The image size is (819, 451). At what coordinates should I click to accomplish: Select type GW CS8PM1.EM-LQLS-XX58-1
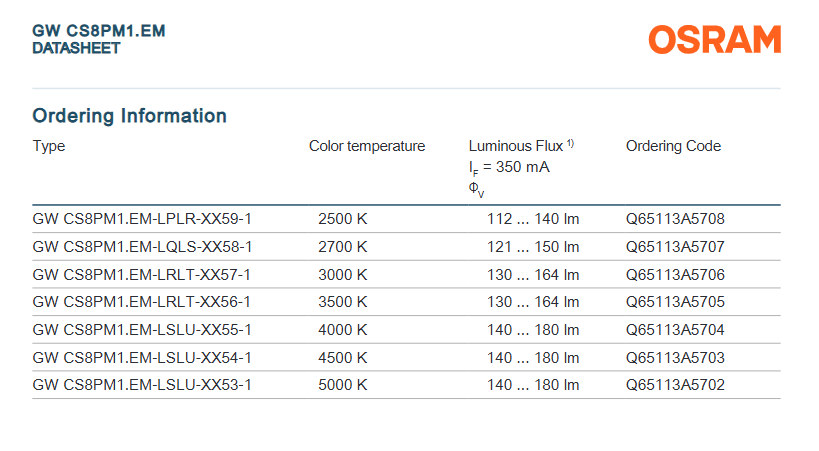coord(142,247)
